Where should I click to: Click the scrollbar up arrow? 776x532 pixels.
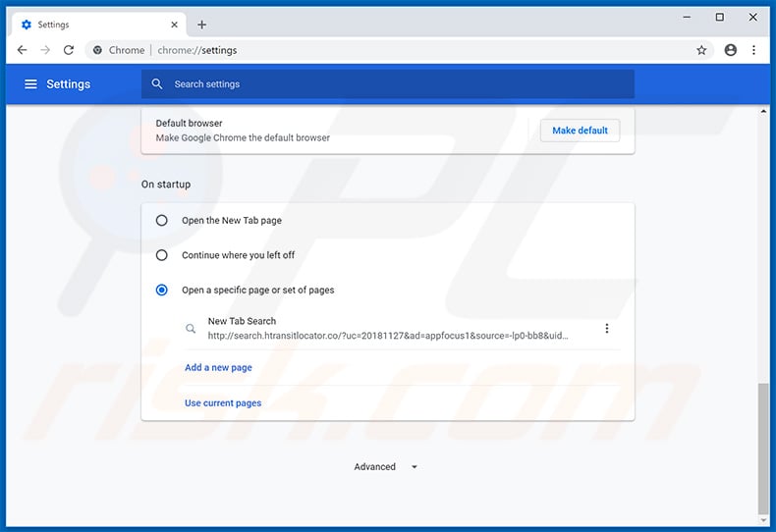pyautogui.click(x=763, y=112)
